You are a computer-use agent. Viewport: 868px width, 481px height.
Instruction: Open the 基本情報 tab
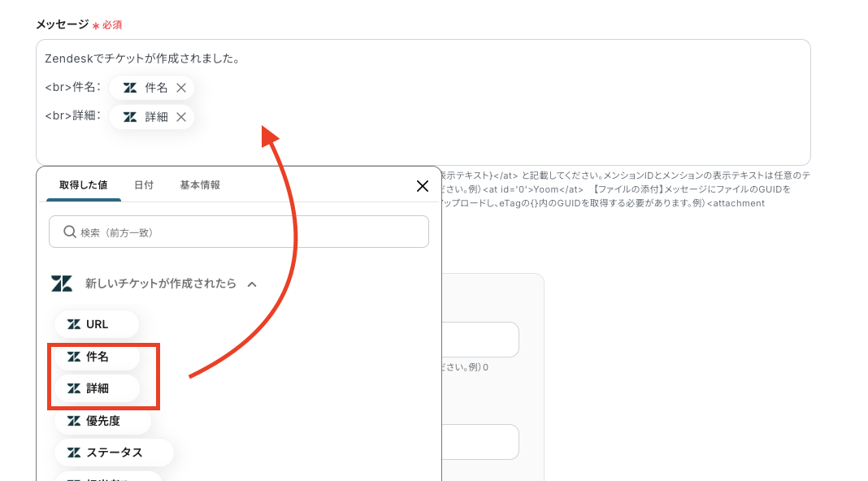tap(200, 185)
